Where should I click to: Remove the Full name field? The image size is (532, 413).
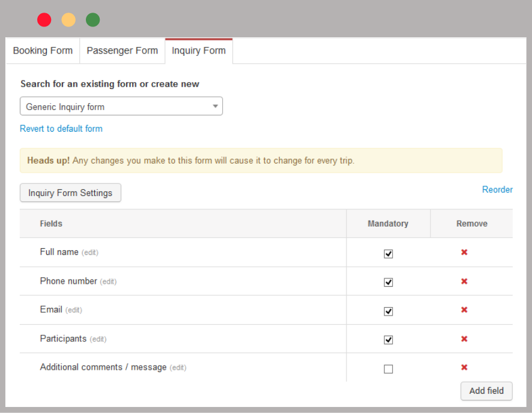(x=464, y=252)
